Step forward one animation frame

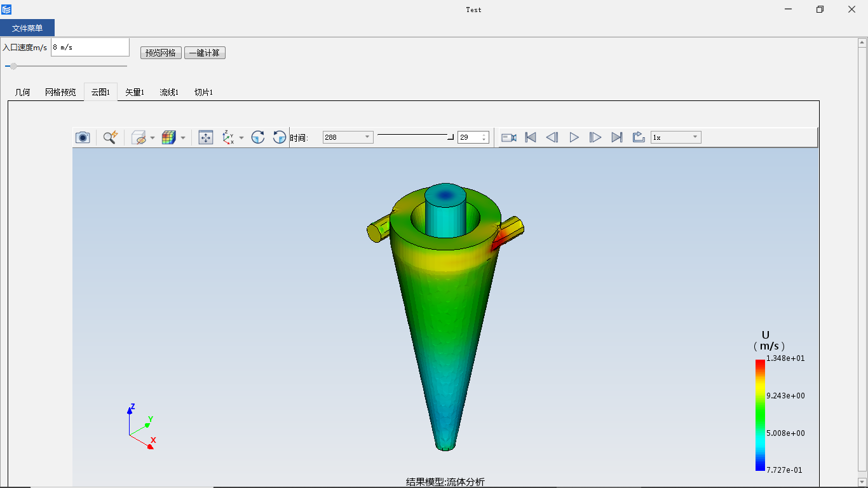595,137
